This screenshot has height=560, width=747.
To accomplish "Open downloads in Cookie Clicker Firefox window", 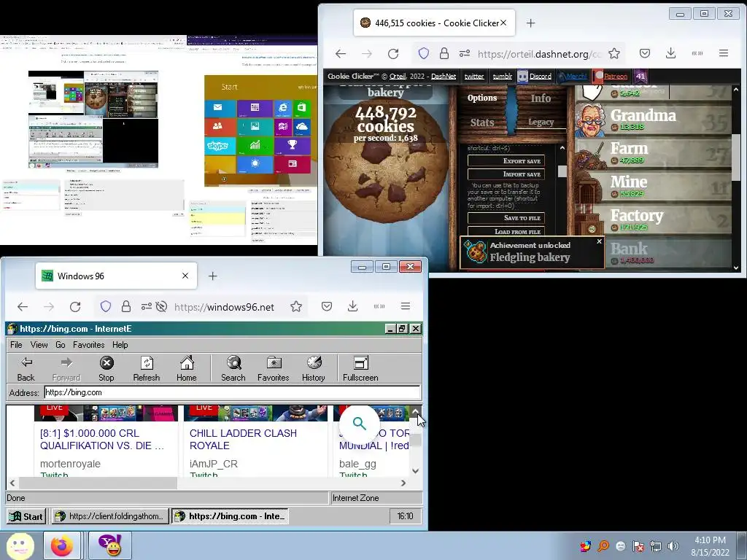I will pos(671,53).
